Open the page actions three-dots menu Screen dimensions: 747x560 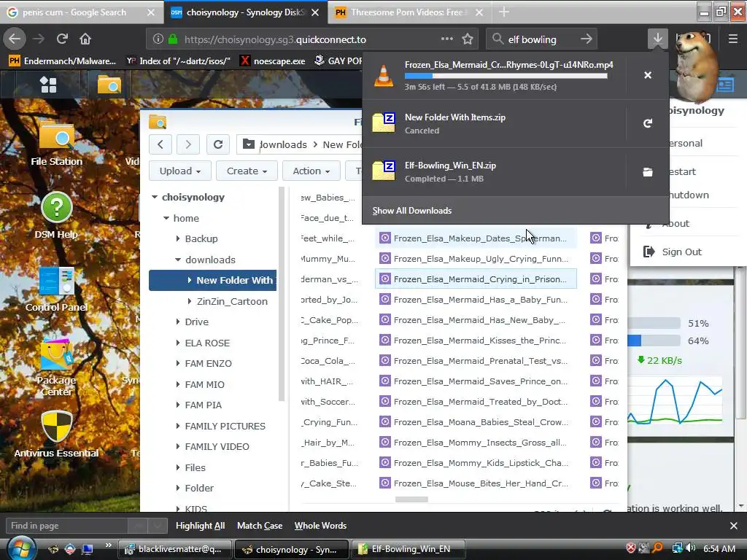[447, 39]
